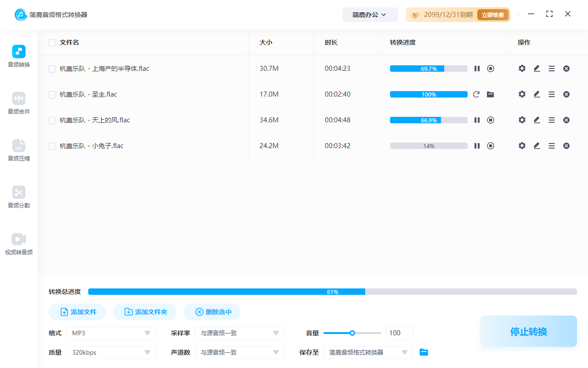Remove 天上的风.flac from the list

(566, 120)
